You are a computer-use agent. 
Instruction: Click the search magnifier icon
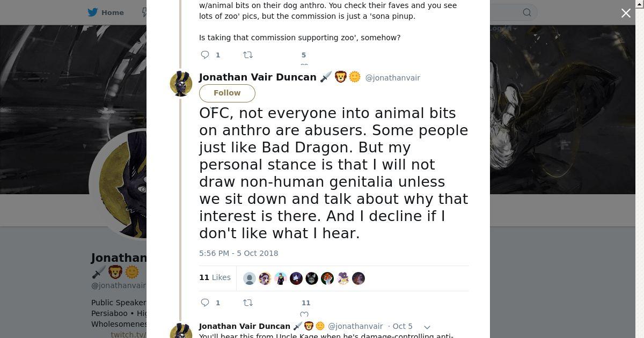click(527, 12)
